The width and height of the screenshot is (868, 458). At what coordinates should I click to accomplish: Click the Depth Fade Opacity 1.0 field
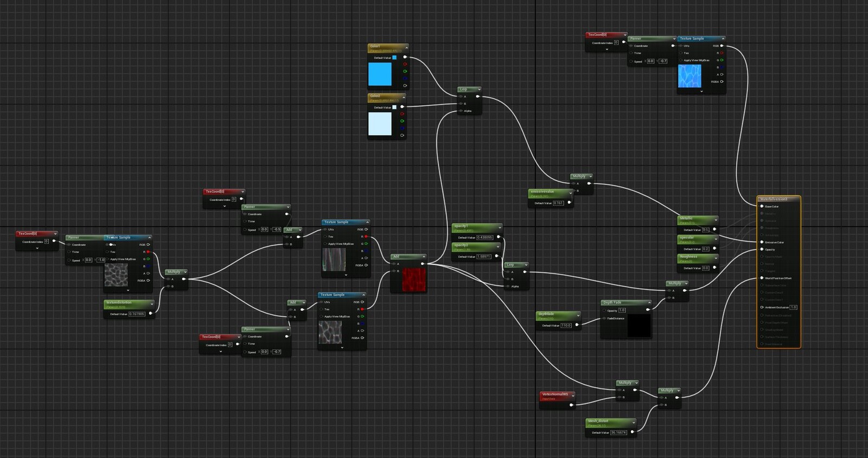tap(622, 310)
